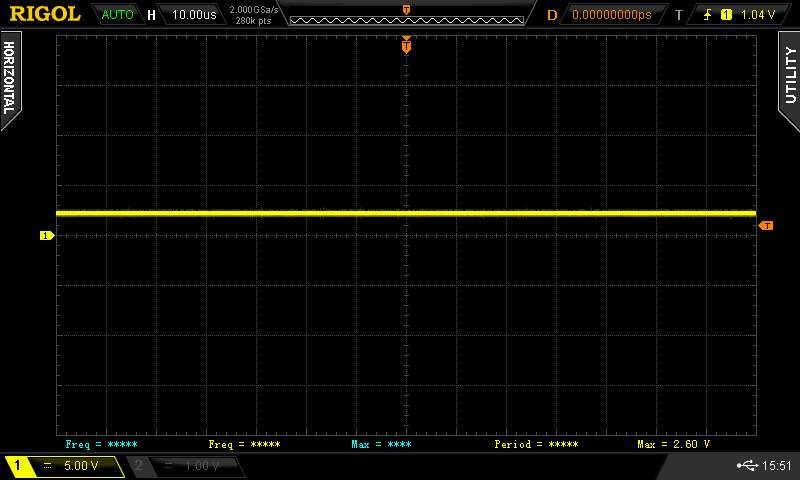Image resolution: width=800 pixels, height=480 pixels.
Task: Expand the UTILITY side panel
Action: click(x=789, y=74)
